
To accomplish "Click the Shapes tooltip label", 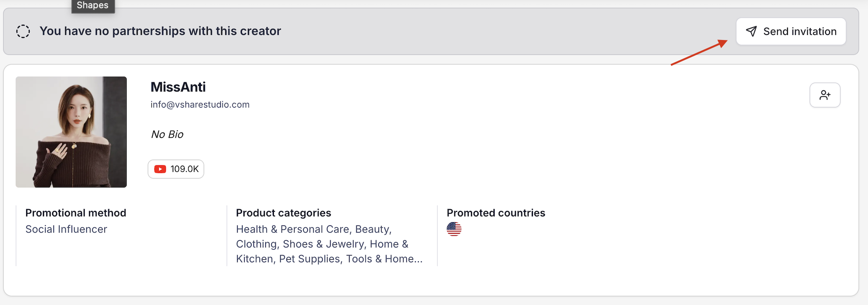I will click(x=93, y=5).
